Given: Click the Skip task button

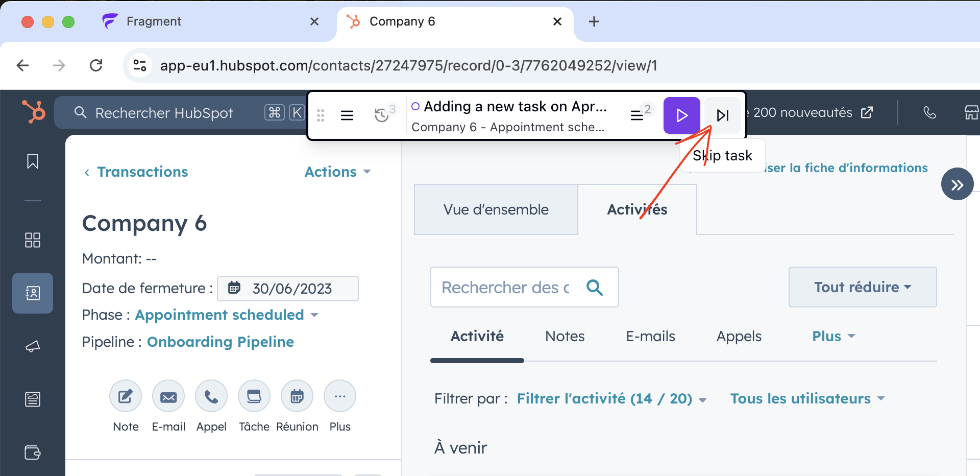Looking at the screenshot, I should tap(723, 115).
